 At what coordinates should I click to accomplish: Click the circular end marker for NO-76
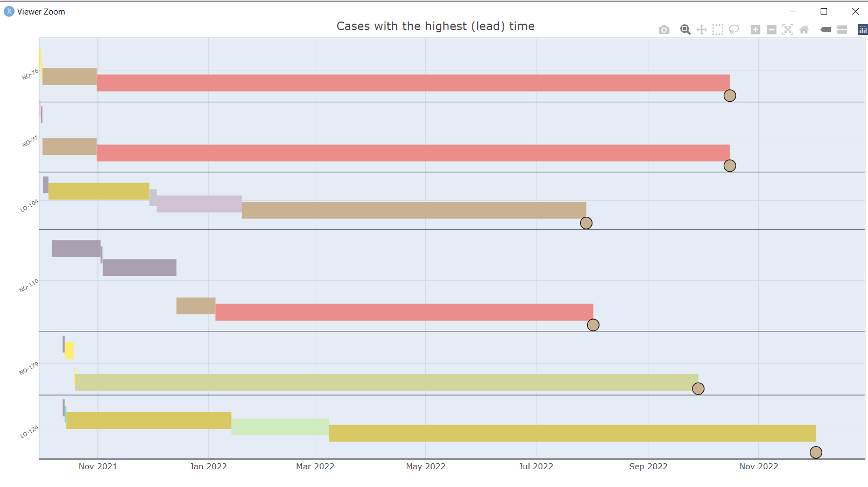point(729,96)
